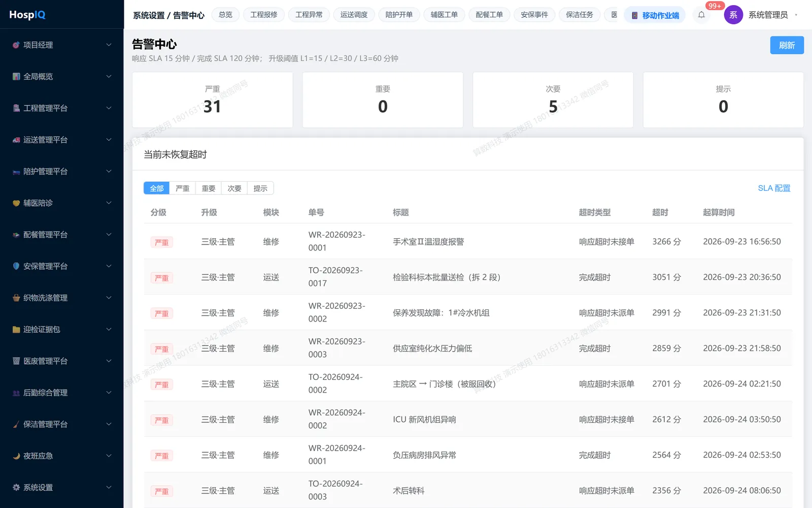Select the 严重 severity filter
The image size is (812, 508).
(183, 188)
